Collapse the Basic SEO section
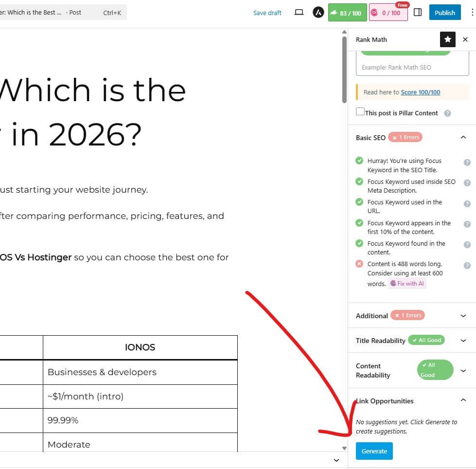Viewport: 476px width, 469px height. click(x=463, y=137)
